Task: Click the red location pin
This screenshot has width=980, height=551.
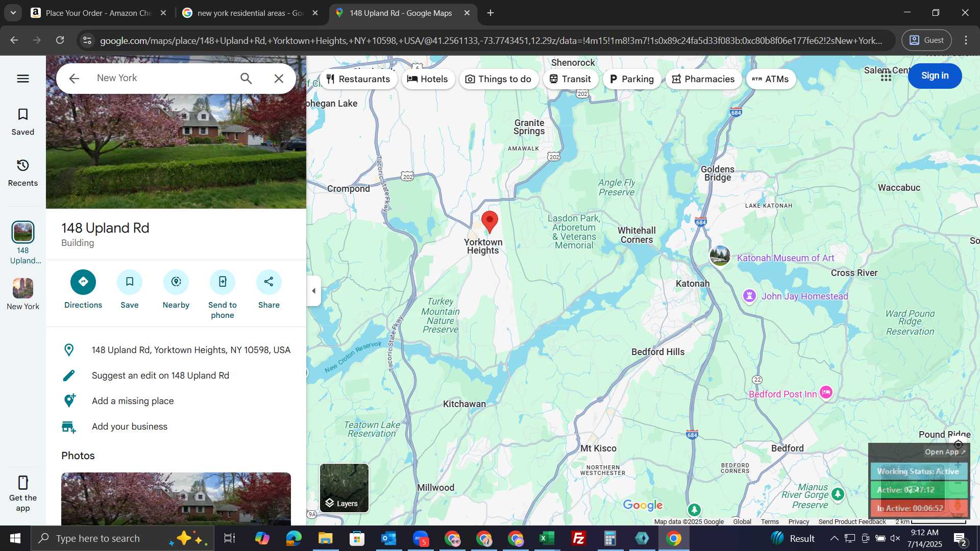Action: pyautogui.click(x=489, y=222)
